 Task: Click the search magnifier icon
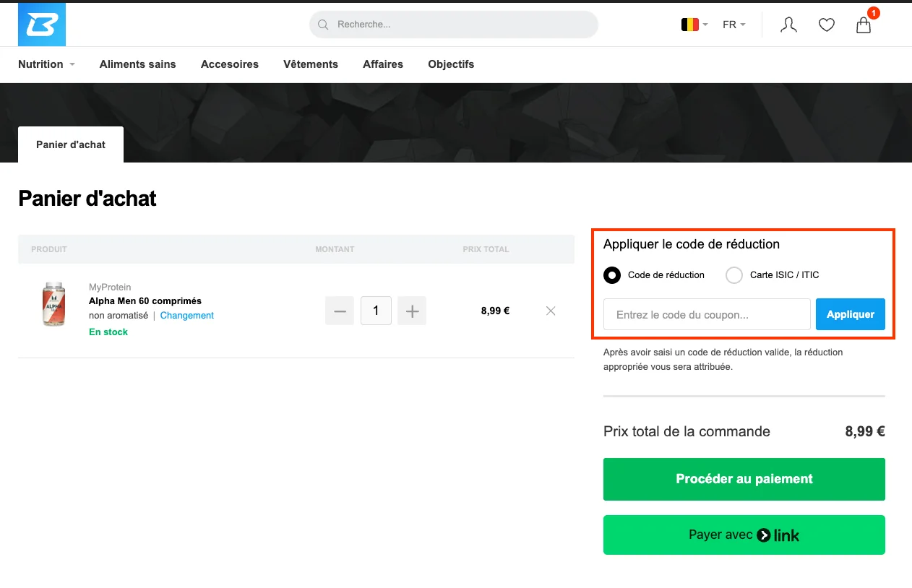[323, 25]
